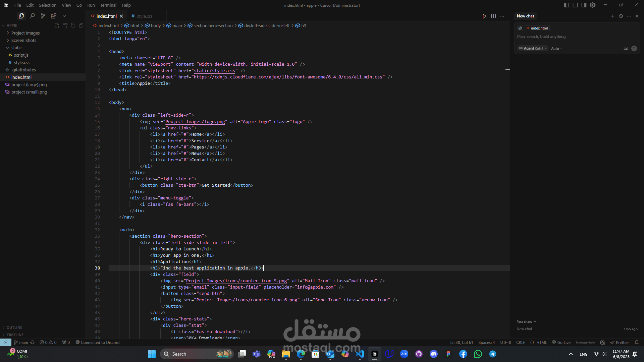644x362 pixels.
Task: Click the main branch indicator
Action: [21, 343]
